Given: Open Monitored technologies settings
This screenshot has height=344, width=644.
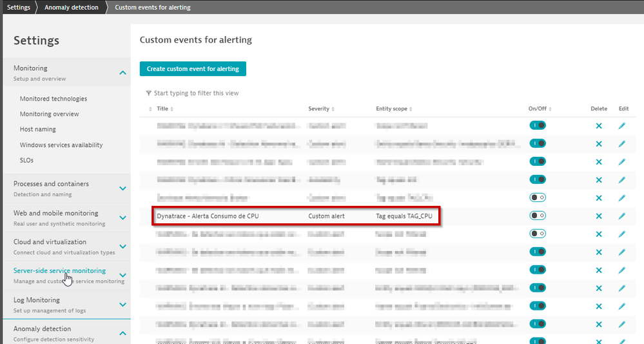Looking at the screenshot, I should tap(54, 99).
